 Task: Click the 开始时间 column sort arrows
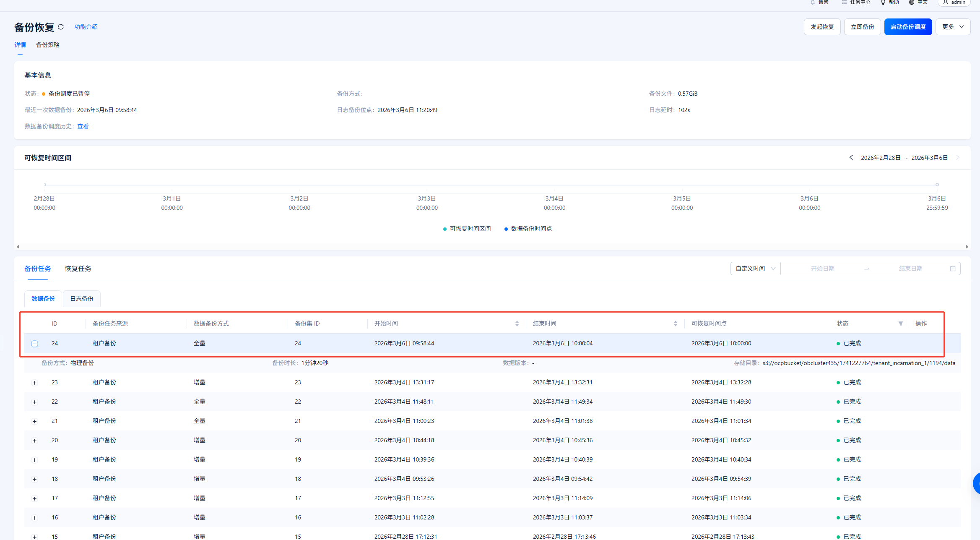tap(517, 323)
